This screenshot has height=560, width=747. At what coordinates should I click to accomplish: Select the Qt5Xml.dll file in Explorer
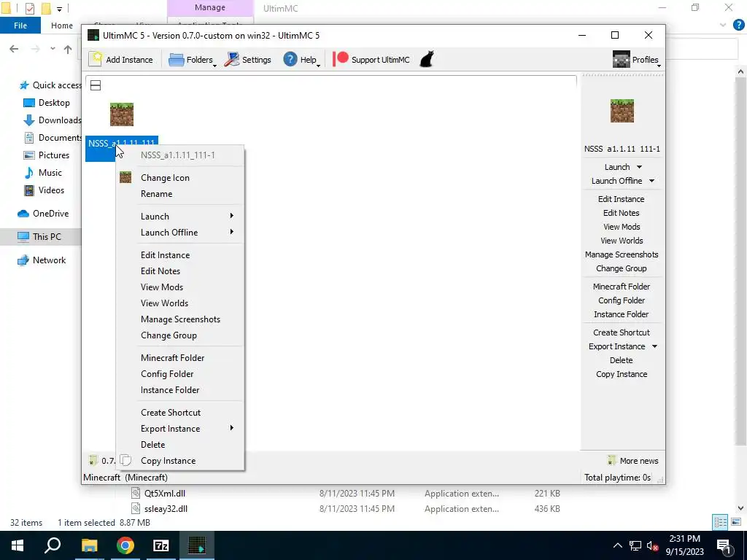pos(165,494)
